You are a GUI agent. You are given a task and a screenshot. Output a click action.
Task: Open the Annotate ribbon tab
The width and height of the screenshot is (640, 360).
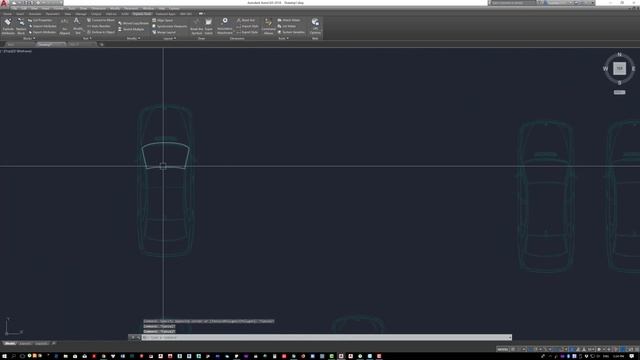pyautogui.click(x=35, y=13)
